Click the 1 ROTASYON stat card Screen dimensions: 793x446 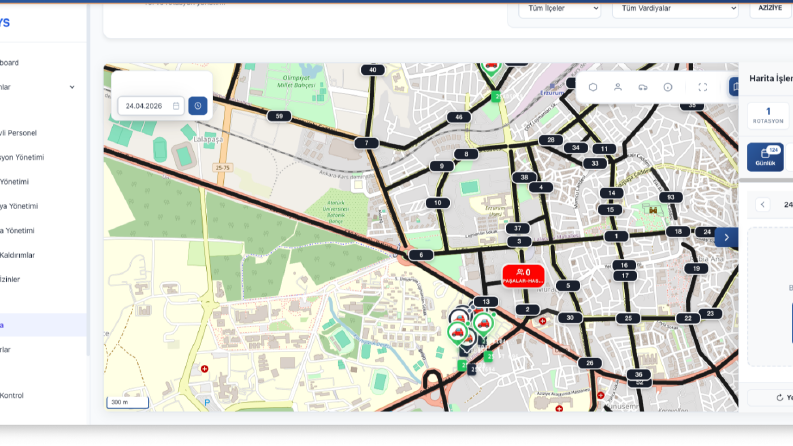pos(768,115)
